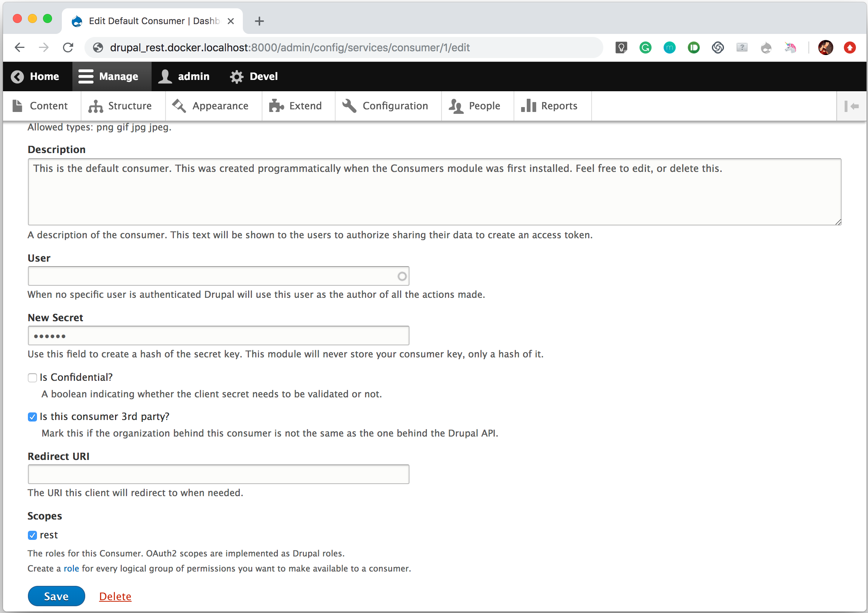Uncheck Is this consumer 3rd party

pos(32,417)
